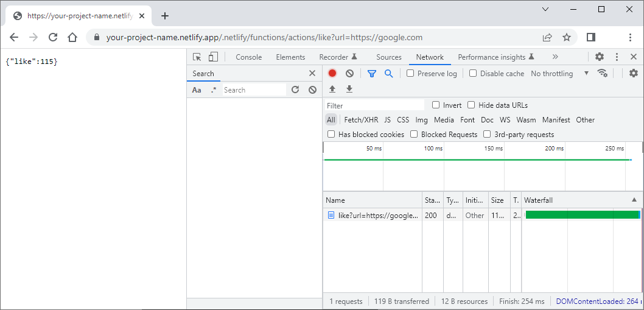Open the No throttling dropdown
Screen dimensions: 644x310
[x=559, y=73]
